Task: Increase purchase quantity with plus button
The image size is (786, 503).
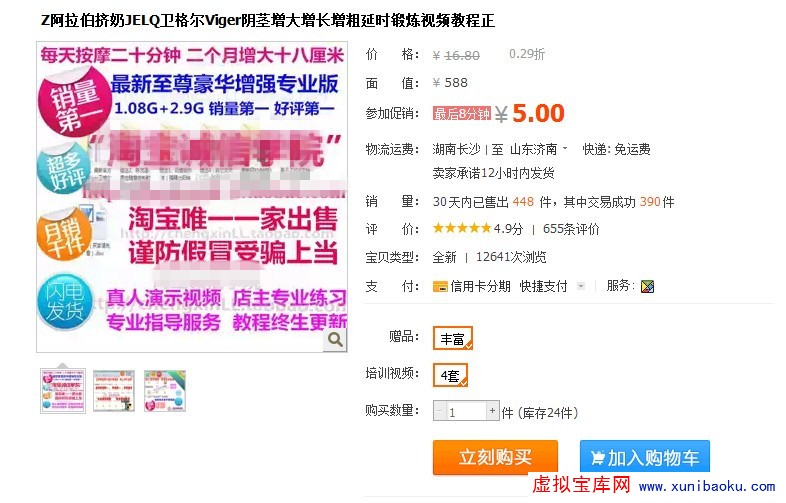Action: [492, 411]
